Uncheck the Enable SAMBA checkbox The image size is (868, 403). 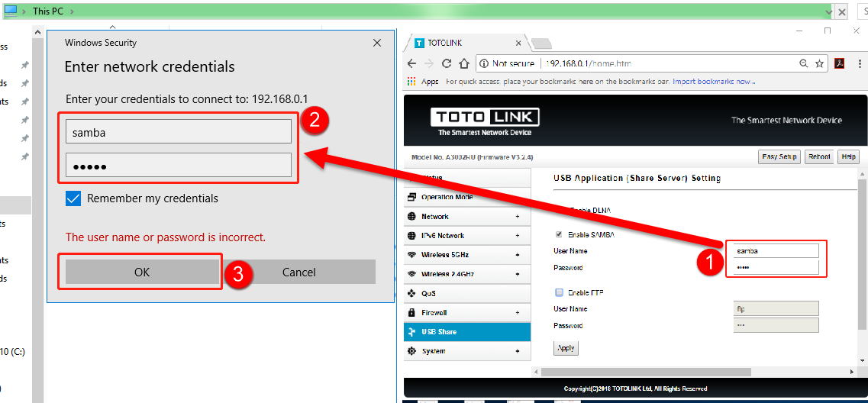(559, 234)
